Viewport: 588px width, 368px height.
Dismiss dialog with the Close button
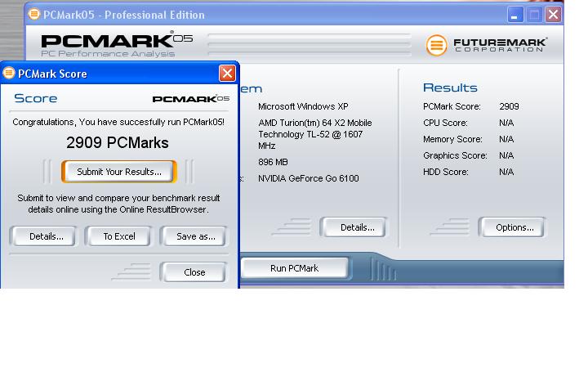pos(194,272)
